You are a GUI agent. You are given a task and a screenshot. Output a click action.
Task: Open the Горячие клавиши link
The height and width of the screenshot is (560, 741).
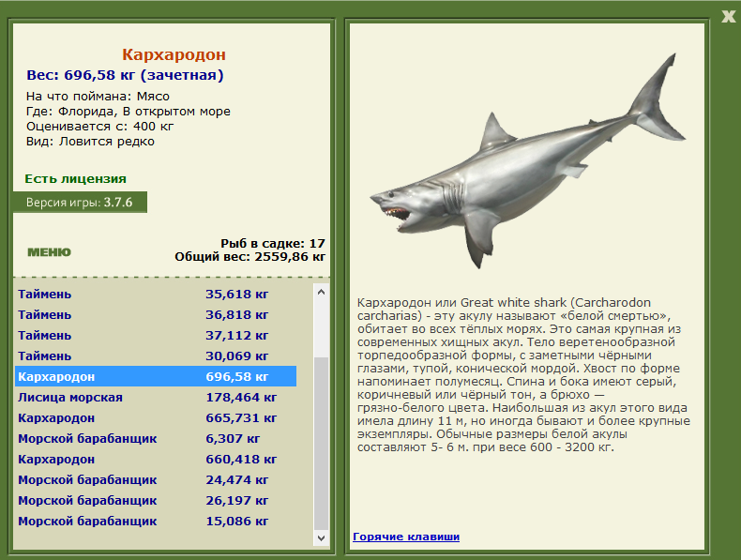point(406,537)
